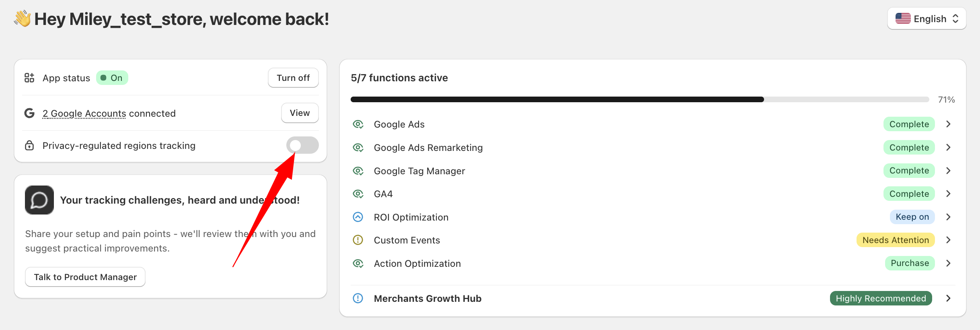Expand the Google Tag Manager chevron
Screen dimensions: 980x330
tap(949, 171)
